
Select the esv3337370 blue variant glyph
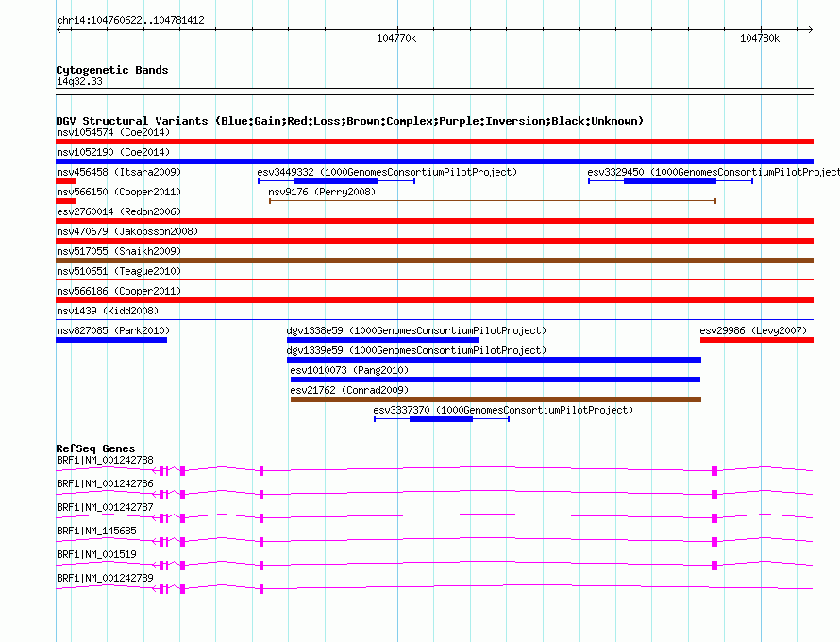pyautogui.click(x=442, y=419)
